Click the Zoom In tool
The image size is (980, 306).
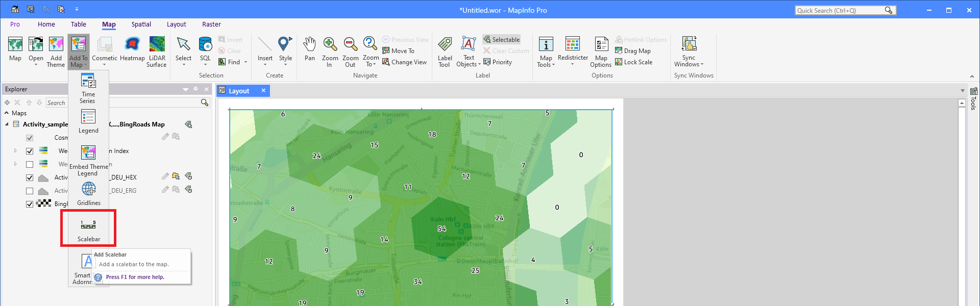click(x=330, y=51)
